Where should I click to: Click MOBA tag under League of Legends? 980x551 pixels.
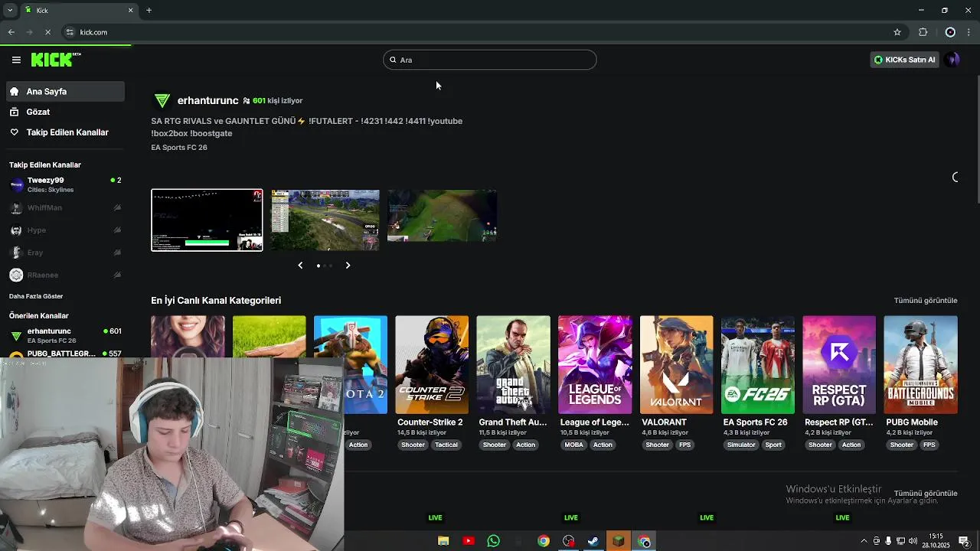tap(573, 445)
